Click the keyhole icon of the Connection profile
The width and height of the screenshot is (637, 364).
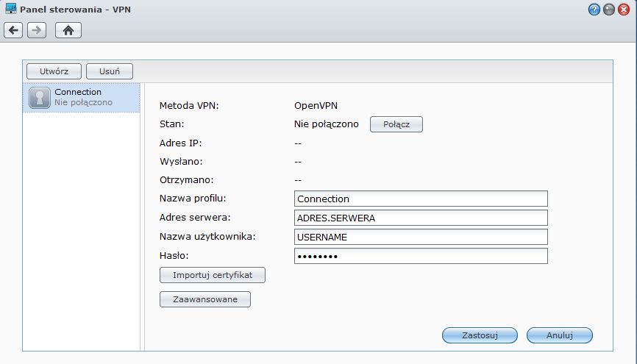click(x=40, y=98)
